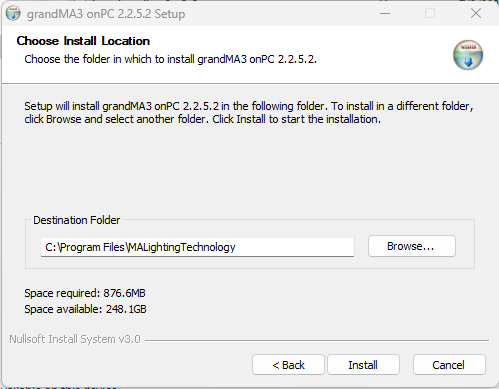Click the greyed-out maximize window button
Screen dimensions: 499x389
pos(430,14)
